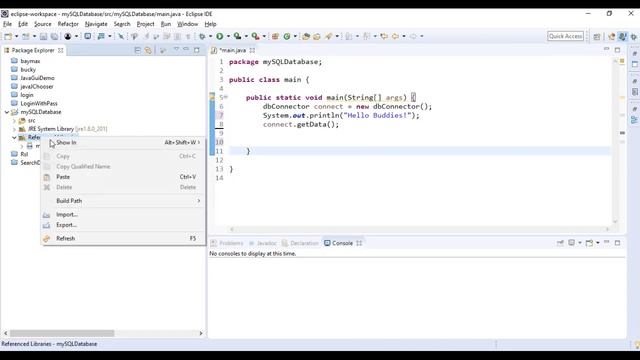Expand the JRE System Library node

click(14, 129)
